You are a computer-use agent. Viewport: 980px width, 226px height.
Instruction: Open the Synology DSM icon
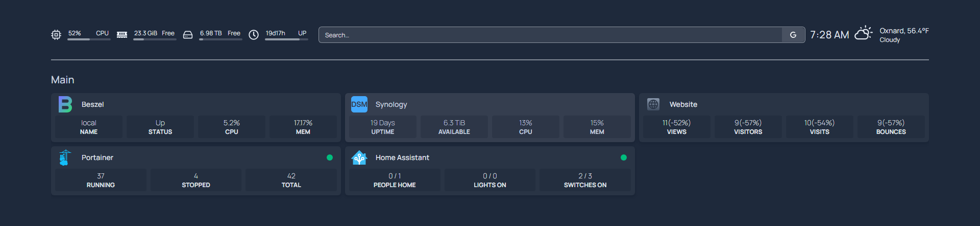tap(359, 104)
